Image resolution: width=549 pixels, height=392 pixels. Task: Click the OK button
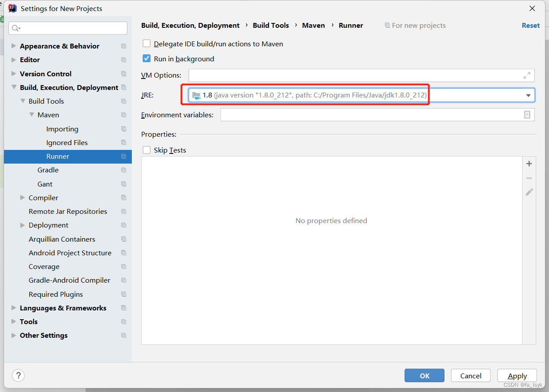click(x=425, y=376)
